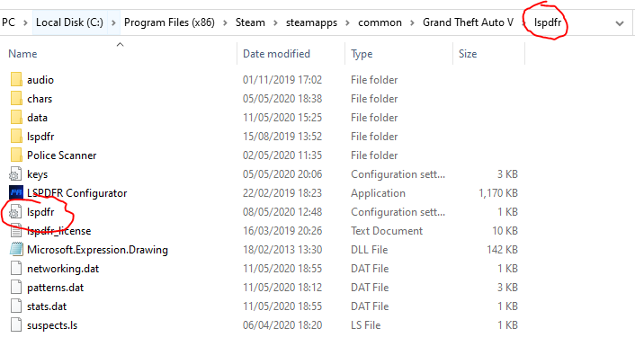Click the networking.dat file icon

tap(15, 269)
